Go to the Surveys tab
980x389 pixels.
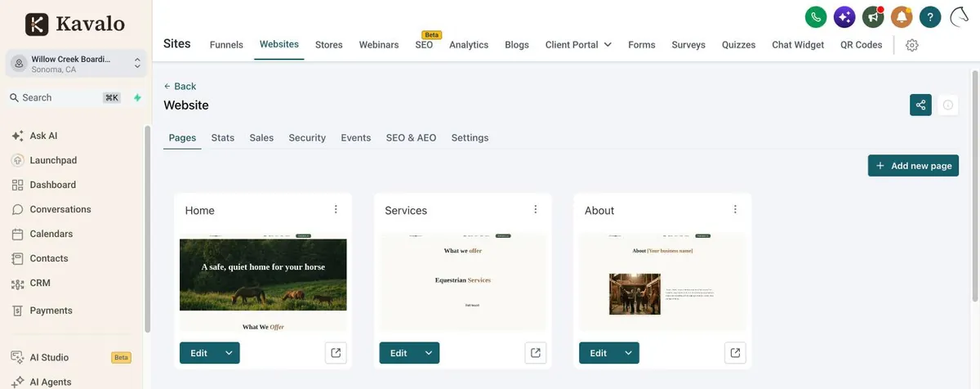coord(688,45)
